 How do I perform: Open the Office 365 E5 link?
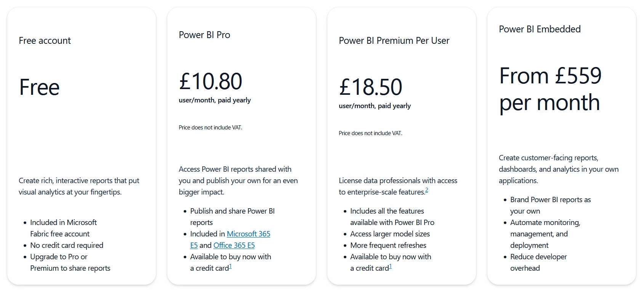click(x=234, y=245)
